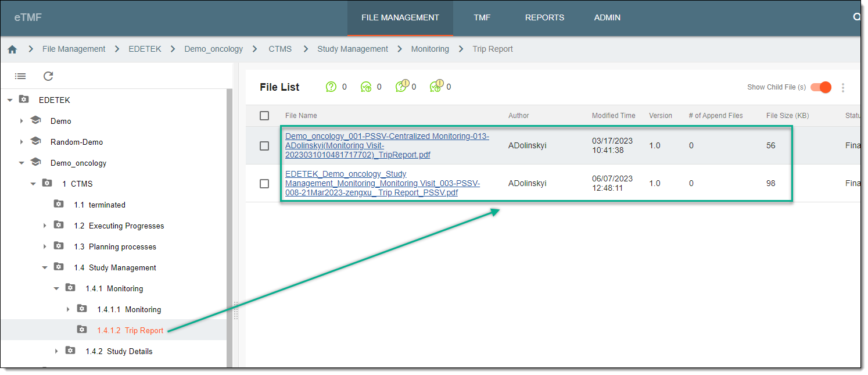
Task: Open File List more options menu
Action: [x=843, y=87]
